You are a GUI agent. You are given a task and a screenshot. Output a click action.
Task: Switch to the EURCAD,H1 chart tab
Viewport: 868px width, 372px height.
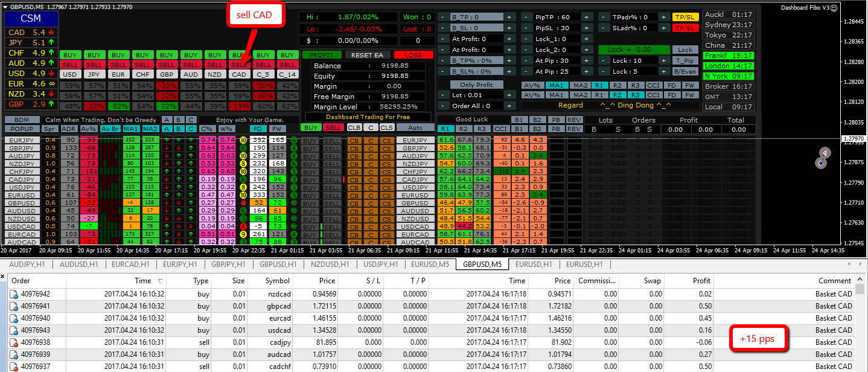(130, 264)
